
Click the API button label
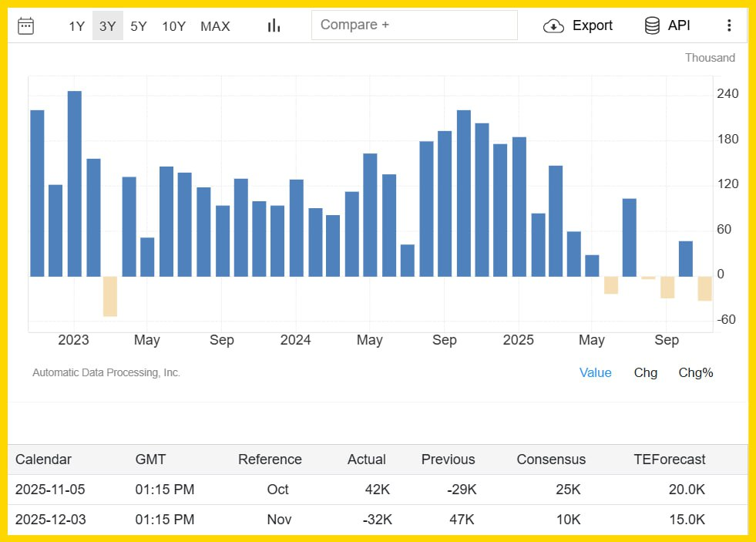coord(679,25)
